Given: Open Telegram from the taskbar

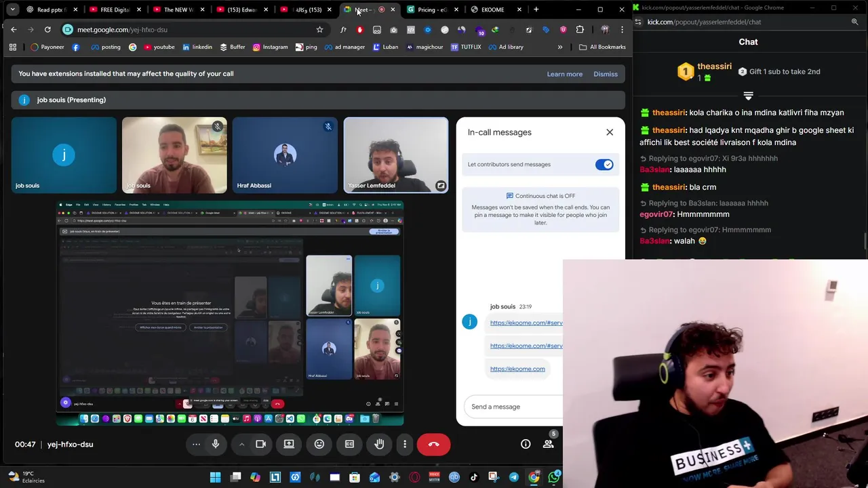Looking at the screenshot, I should tap(513, 477).
